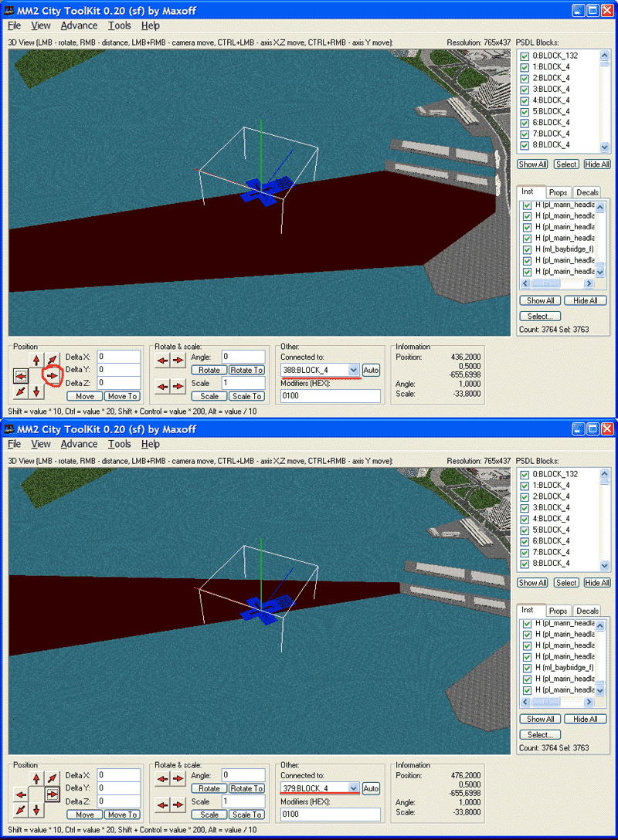The width and height of the screenshot is (618, 840).
Task: Click diagonal down-left position arrow in top window
Action: [x=21, y=391]
